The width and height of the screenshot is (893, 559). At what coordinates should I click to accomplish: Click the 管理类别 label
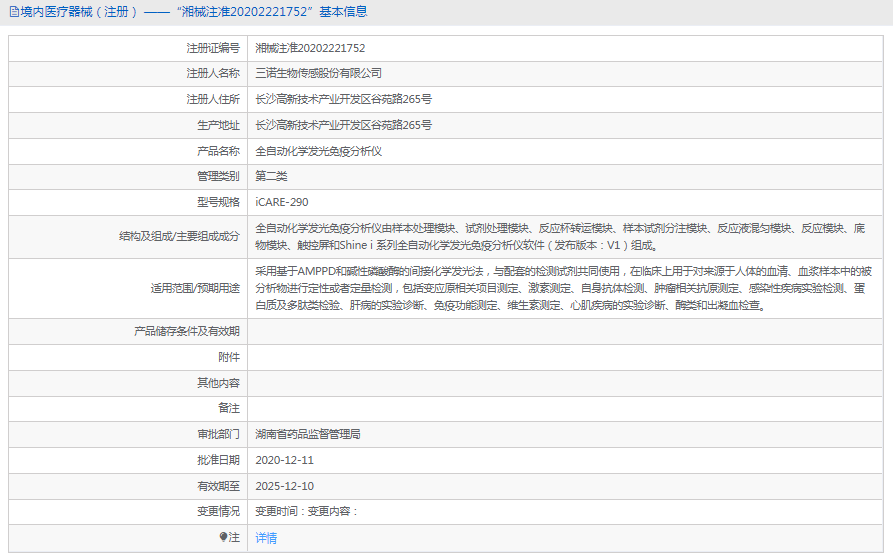[x=218, y=176]
